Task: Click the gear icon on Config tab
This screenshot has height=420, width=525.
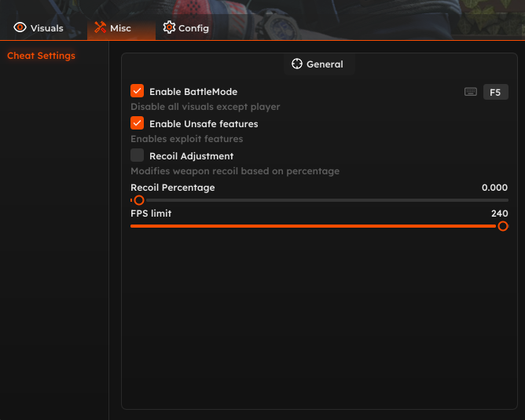Action: point(169,27)
